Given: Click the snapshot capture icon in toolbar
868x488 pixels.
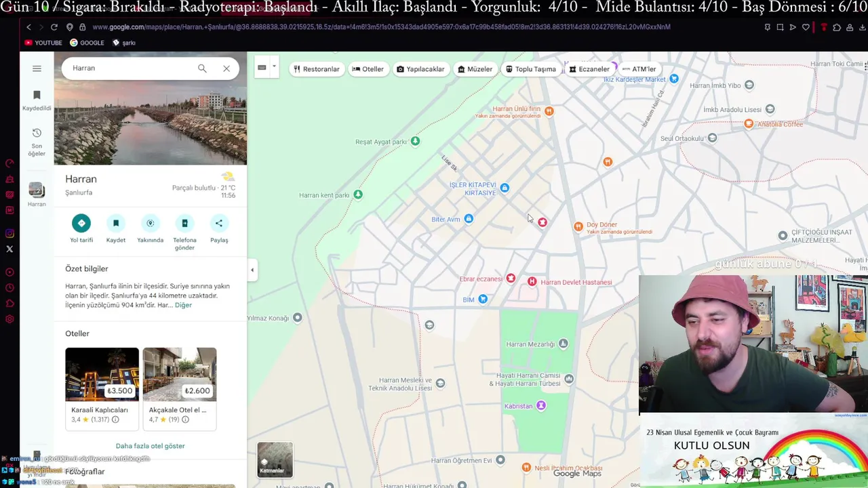Looking at the screenshot, I should click(780, 27).
